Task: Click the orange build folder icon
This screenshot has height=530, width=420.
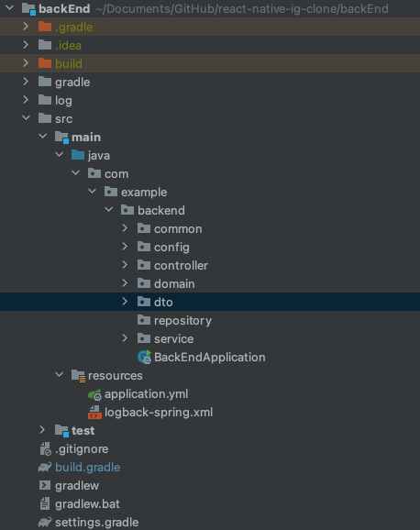Action: (x=45, y=63)
